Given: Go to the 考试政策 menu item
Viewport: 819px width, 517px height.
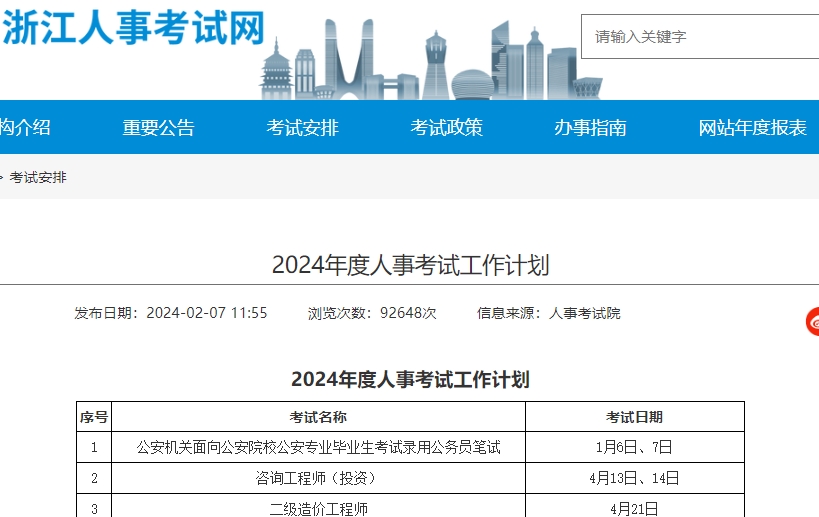Looking at the screenshot, I should click(446, 128).
